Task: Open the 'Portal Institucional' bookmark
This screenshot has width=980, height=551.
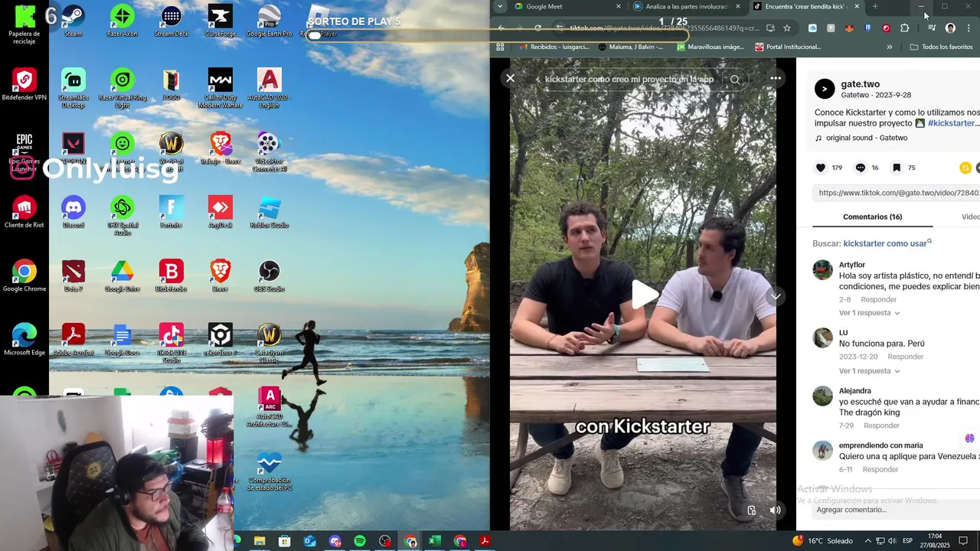Action: (x=788, y=47)
